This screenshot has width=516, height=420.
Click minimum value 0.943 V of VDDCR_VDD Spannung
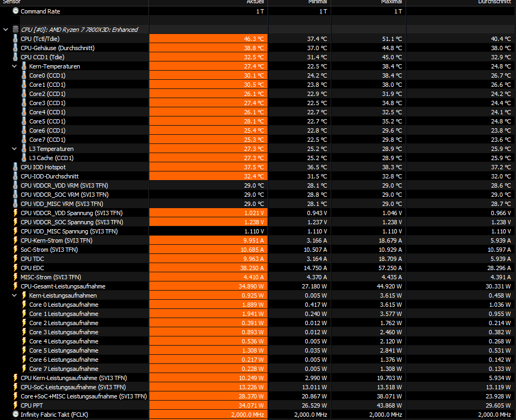pos(317,213)
